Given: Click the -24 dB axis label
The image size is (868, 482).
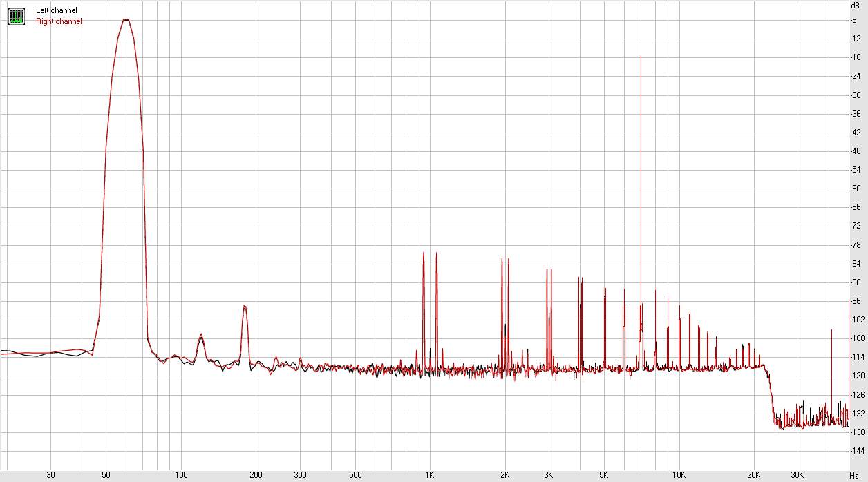Looking at the screenshot, I should (x=856, y=76).
